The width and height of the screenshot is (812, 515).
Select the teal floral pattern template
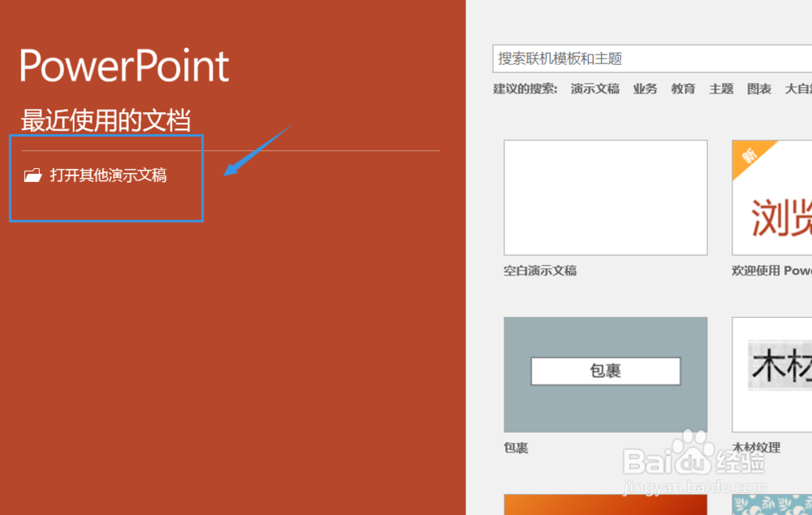772,504
